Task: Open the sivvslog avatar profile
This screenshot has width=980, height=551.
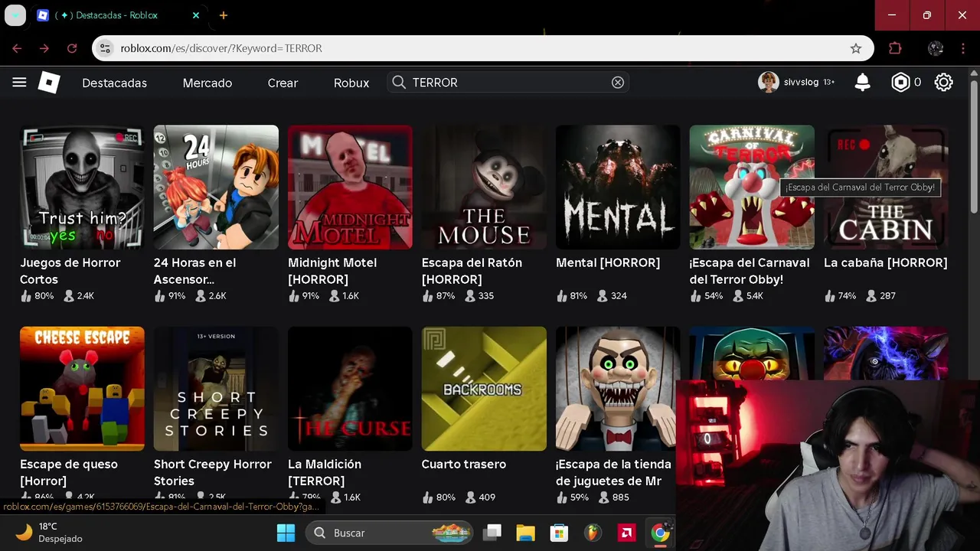Action: [x=768, y=82]
